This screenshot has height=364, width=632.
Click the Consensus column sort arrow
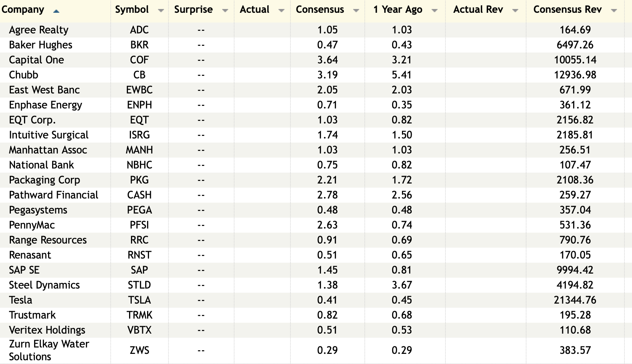click(x=356, y=11)
